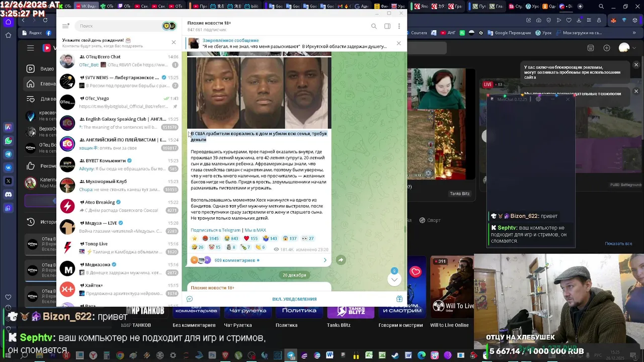Open Google Переводчик bookmark
Viewport: 644px width, 362px height.
point(509,33)
